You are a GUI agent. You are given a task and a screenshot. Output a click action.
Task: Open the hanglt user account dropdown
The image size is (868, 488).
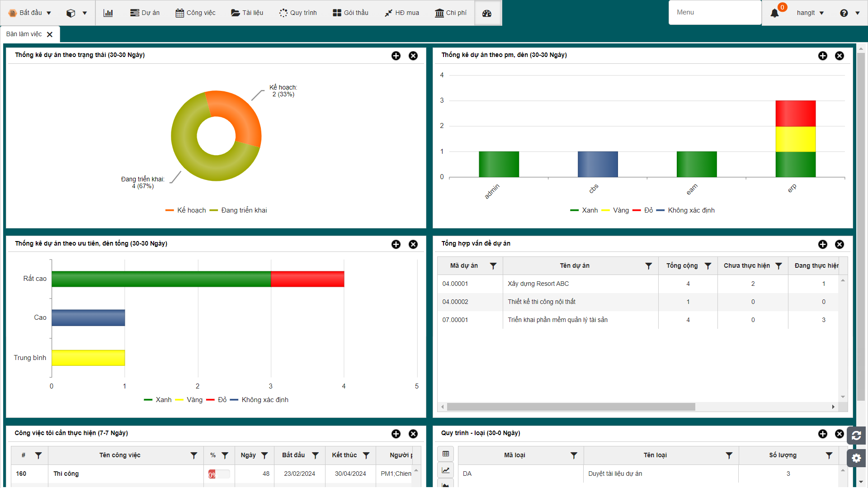tap(810, 13)
